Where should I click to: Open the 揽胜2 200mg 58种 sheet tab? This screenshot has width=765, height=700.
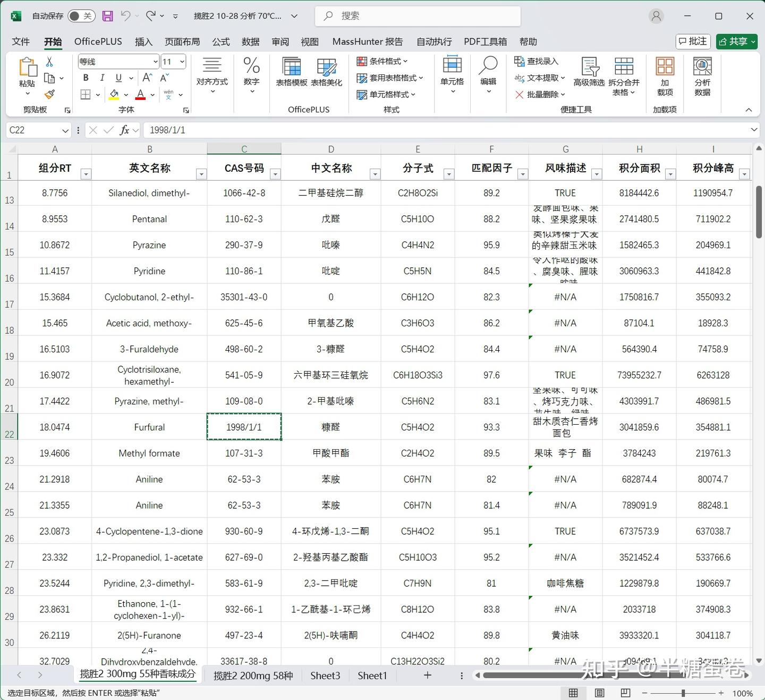coord(253,675)
